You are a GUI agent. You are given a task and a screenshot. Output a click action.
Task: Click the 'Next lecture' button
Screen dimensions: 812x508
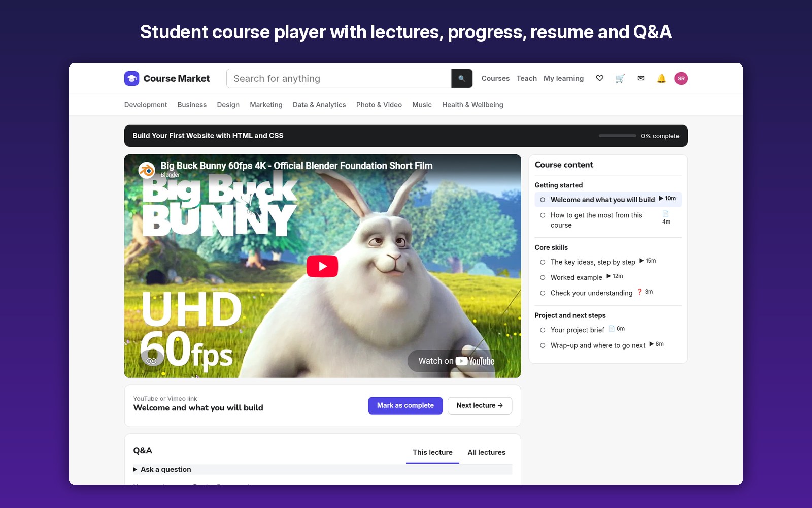480,405
